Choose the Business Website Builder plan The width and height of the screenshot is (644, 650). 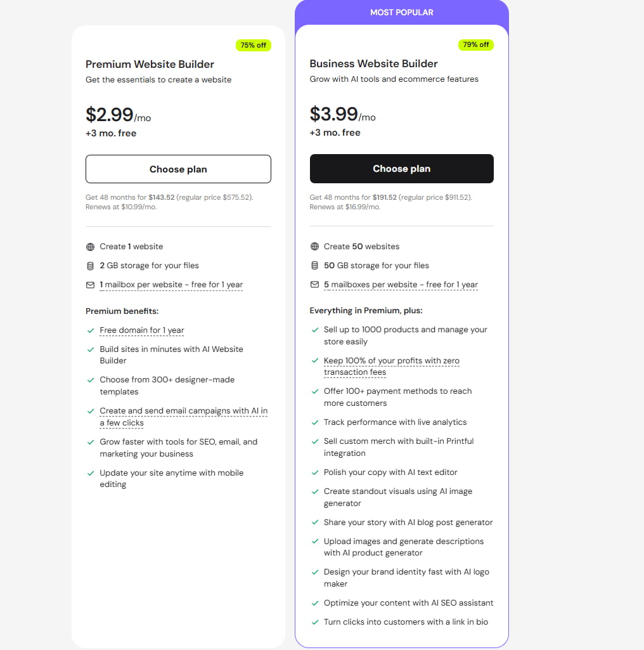pos(401,169)
